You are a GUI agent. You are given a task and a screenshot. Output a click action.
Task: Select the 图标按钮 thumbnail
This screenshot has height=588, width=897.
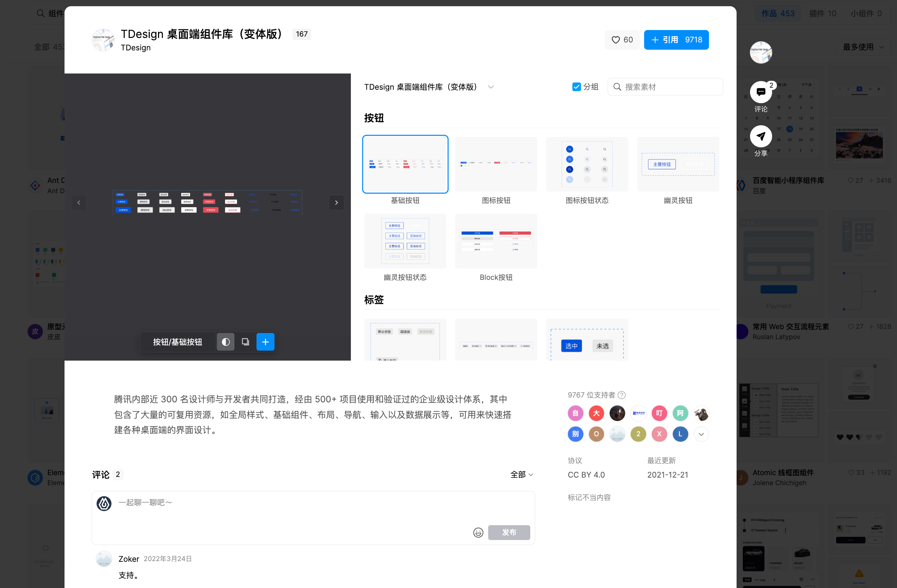tap(496, 164)
